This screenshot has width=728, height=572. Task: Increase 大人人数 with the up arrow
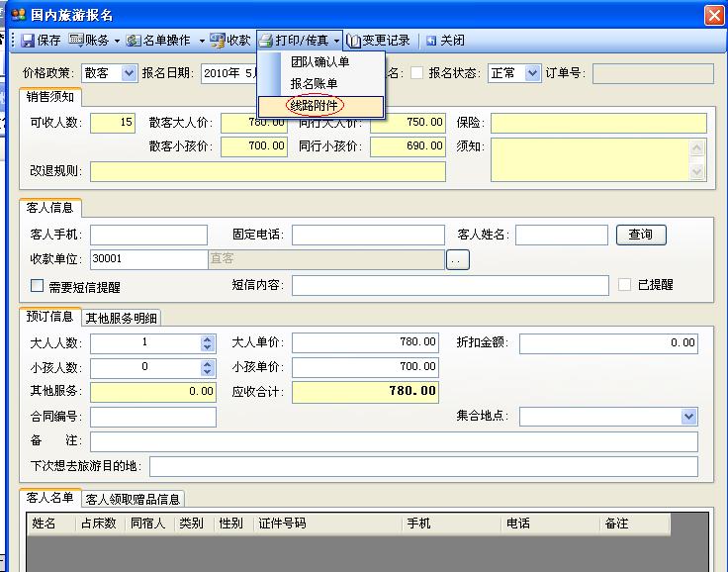(x=207, y=339)
